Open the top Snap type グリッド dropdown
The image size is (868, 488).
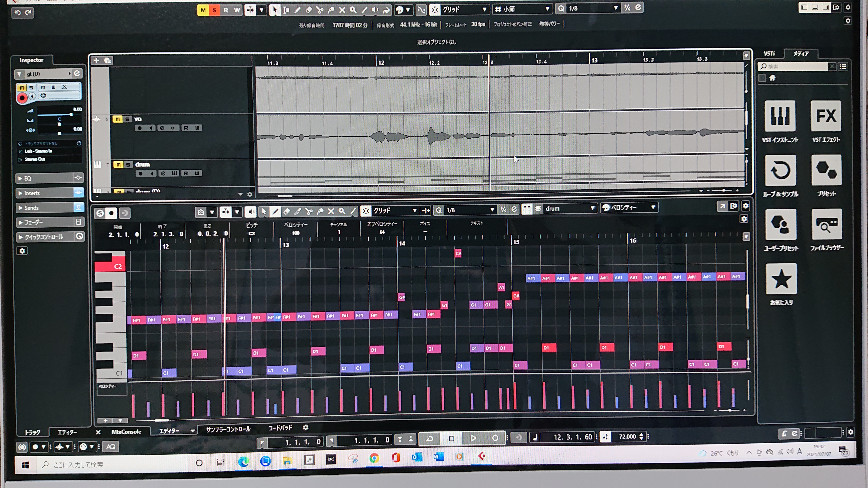(465, 9)
